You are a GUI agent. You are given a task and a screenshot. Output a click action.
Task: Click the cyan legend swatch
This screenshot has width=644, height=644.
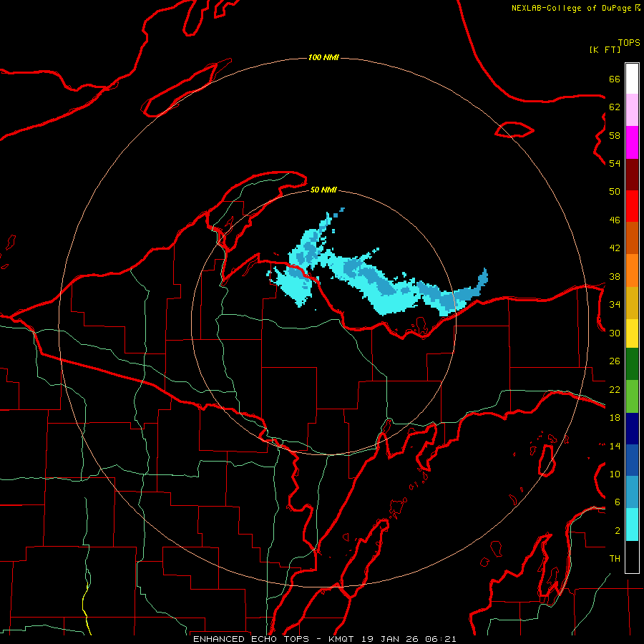(x=632, y=525)
